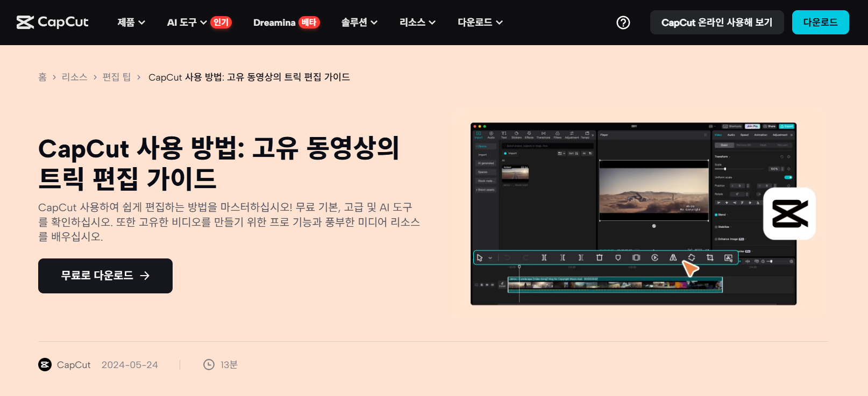The width and height of the screenshot is (868, 396).
Task: Expand the 다운로드 dropdown in the navigation
Action: [x=480, y=23]
